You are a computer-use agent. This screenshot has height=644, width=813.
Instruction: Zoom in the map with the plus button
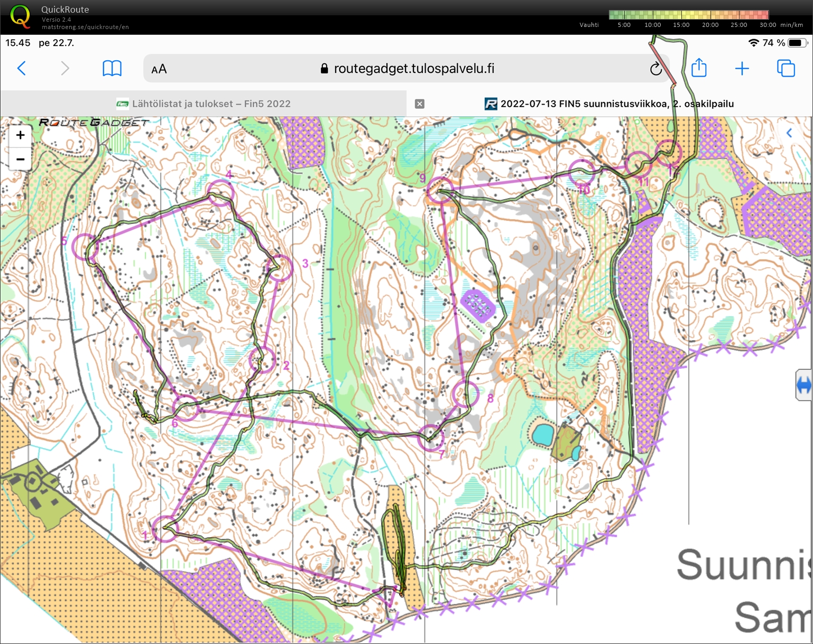point(20,135)
